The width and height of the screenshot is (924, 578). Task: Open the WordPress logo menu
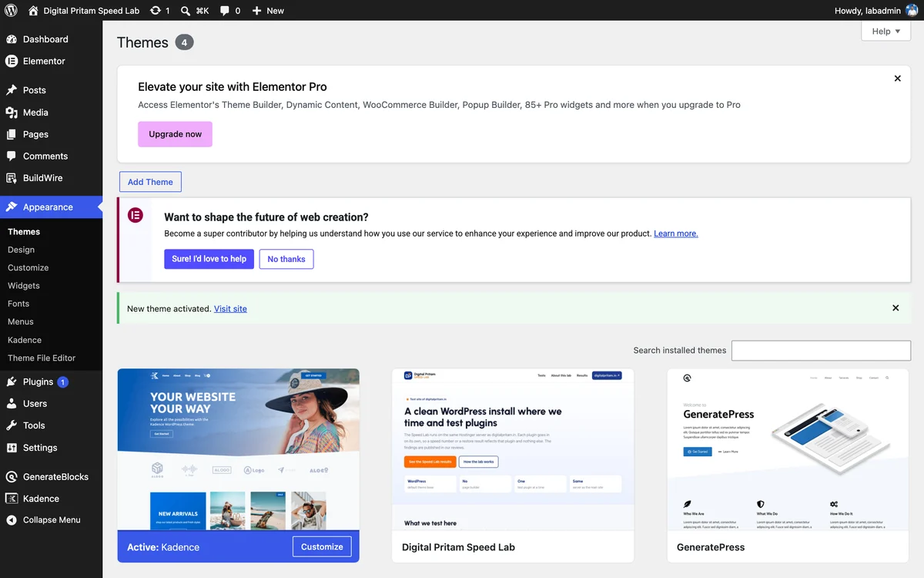pyautogui.click(x=12, y=11)
